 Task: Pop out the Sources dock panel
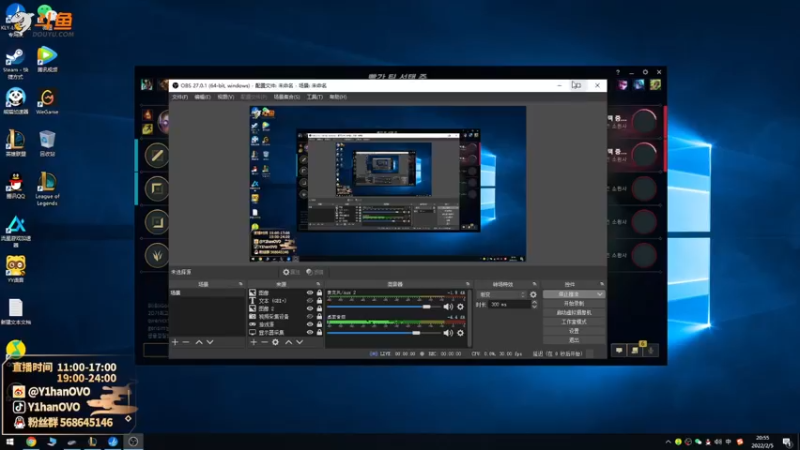click(x=318, y=284)
